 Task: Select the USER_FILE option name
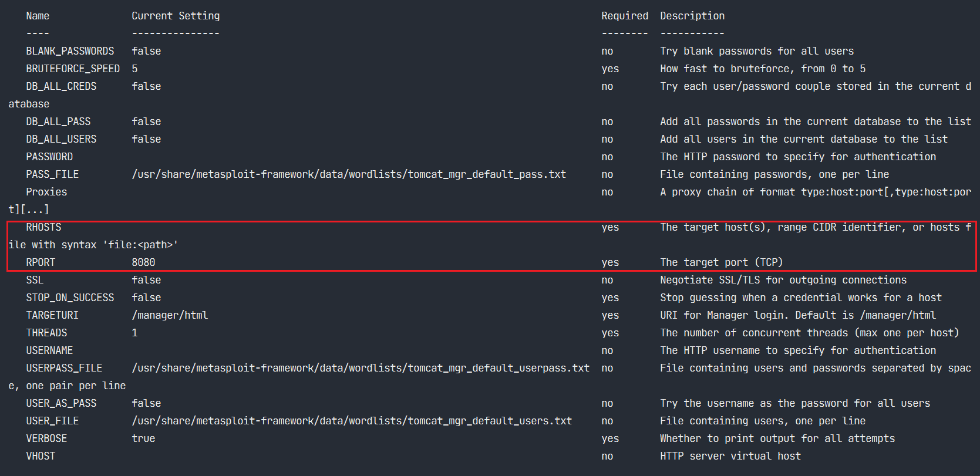52,421
